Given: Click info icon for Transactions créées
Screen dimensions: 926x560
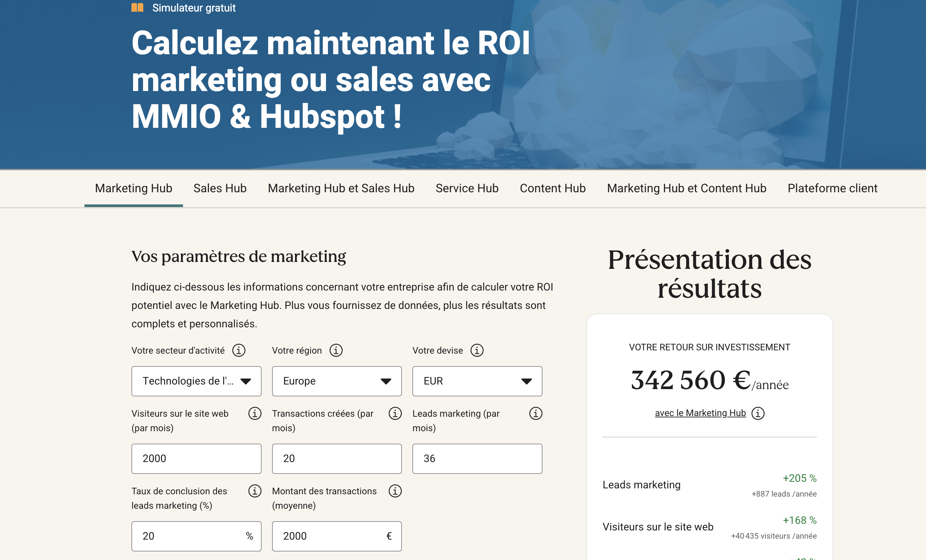Looking at the screenshot, I should coord(395,413).
